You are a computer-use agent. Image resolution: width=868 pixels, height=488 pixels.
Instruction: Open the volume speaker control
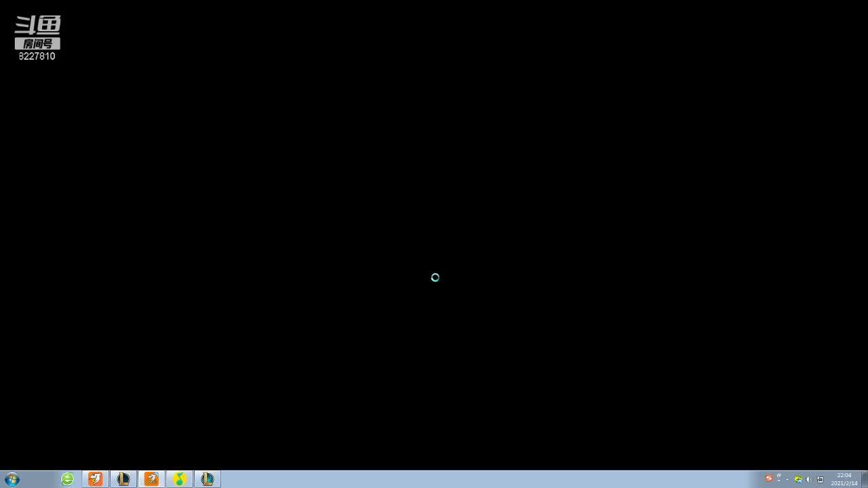(809, 479)
